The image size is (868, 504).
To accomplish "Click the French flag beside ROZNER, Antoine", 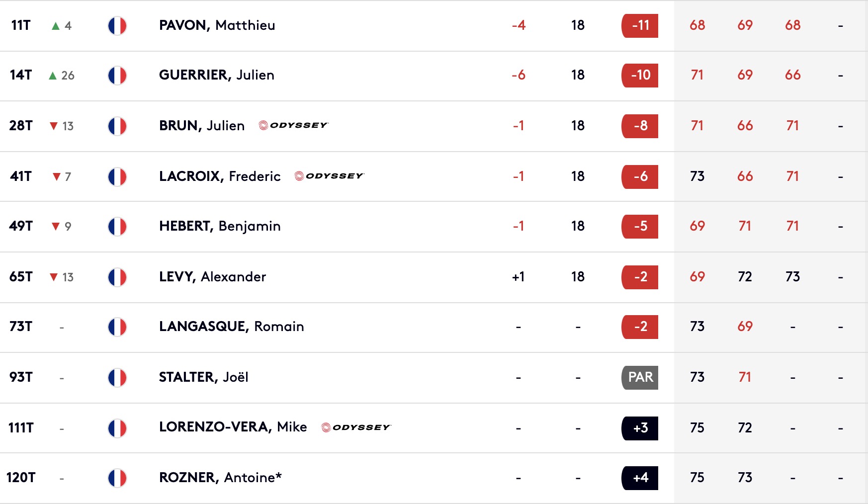I will coord(117,478).
